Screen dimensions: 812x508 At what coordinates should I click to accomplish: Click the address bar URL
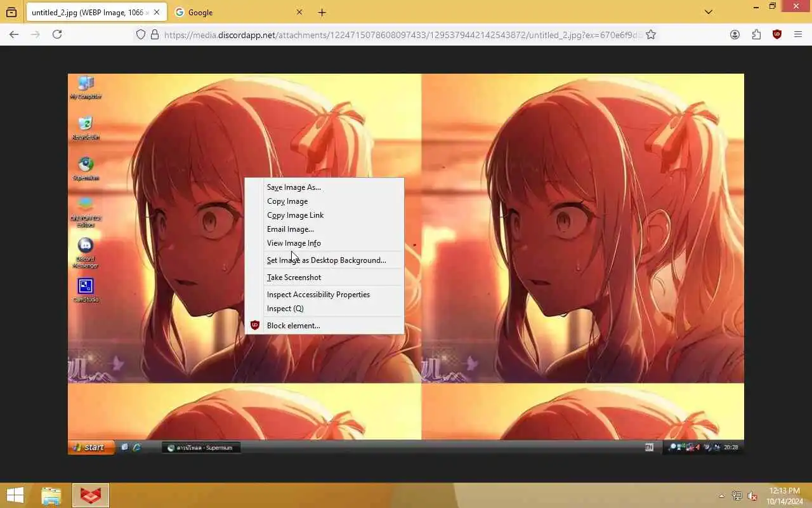403,35
